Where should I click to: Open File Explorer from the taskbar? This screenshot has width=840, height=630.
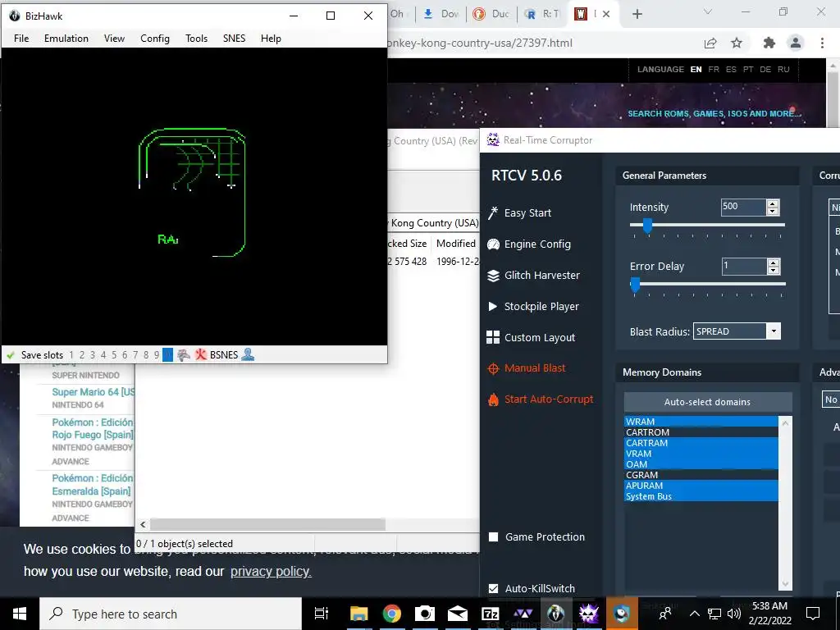(x=358, y=614)
